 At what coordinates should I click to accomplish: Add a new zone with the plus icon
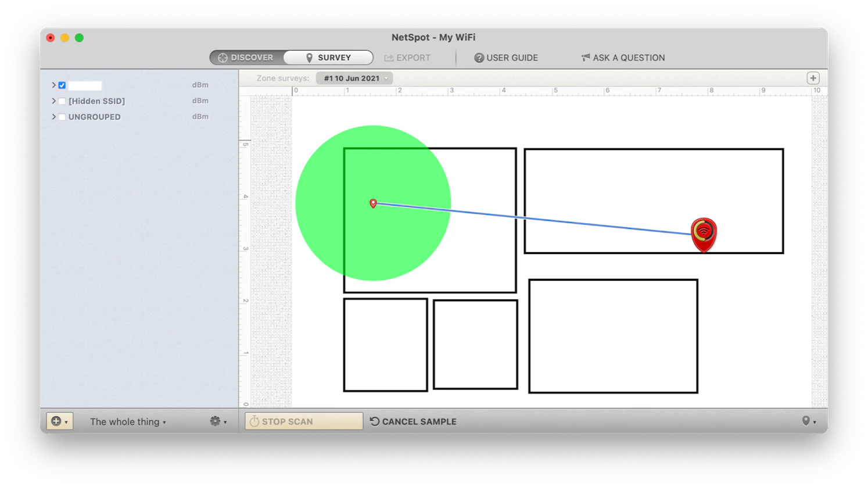[813, 78]
